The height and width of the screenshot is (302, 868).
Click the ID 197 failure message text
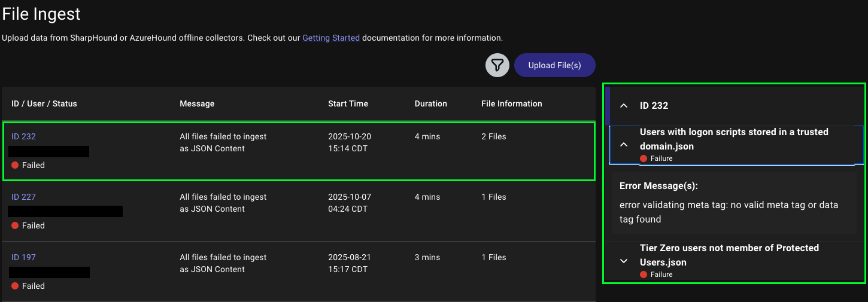[x=223, y=263]
